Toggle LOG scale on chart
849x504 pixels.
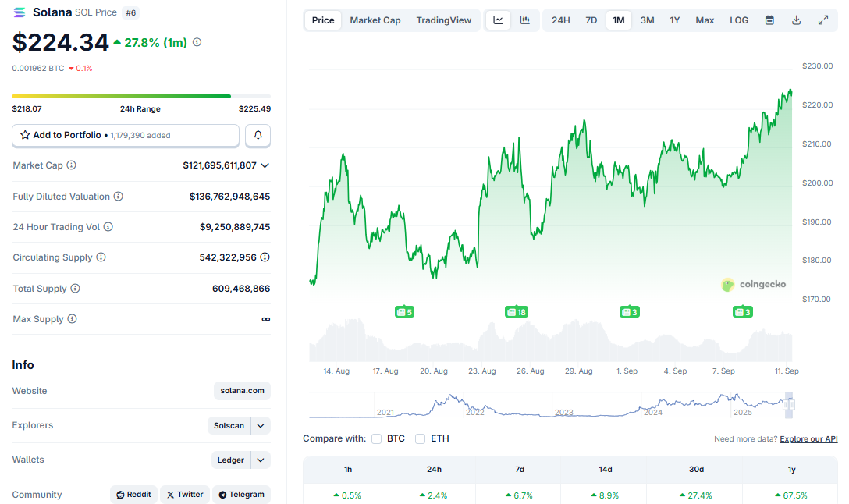[x=739, y=20]
